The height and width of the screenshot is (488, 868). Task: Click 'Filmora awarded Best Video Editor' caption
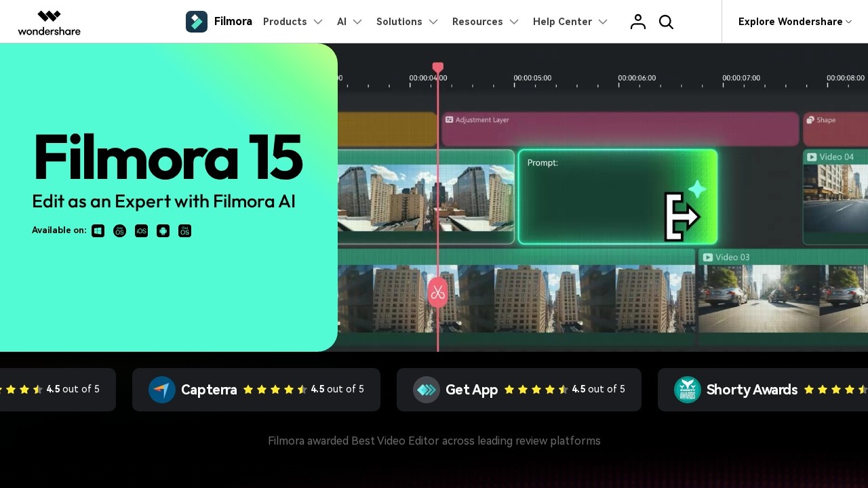click(434, 441)
